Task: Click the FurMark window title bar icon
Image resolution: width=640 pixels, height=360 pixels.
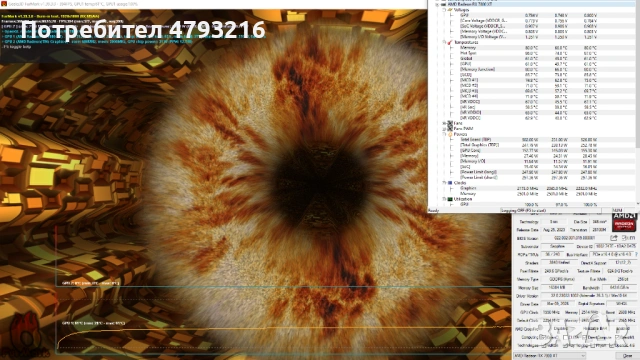Action: (x=4, y=4)
